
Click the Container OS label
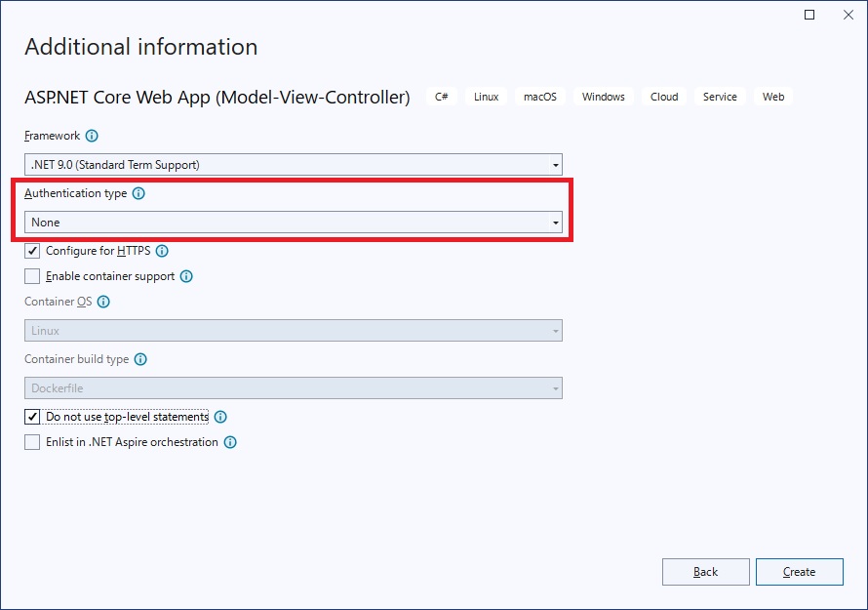click(59, 302)
